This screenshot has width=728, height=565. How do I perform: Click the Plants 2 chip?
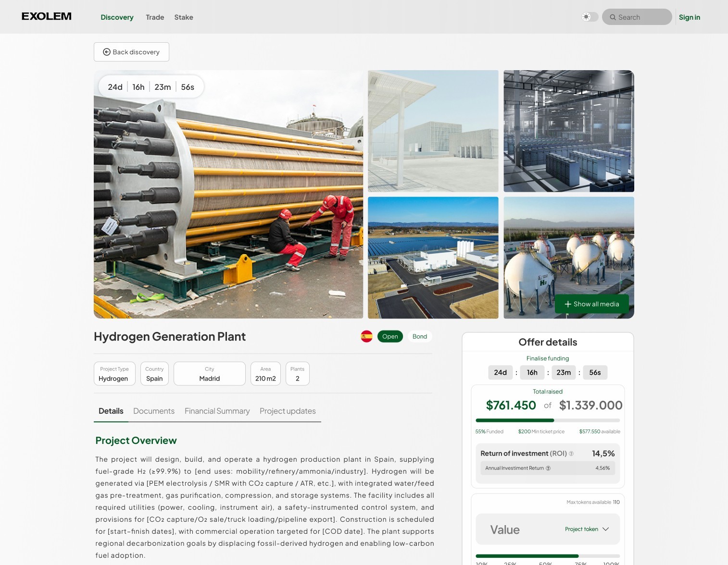[x=298, y=374]
